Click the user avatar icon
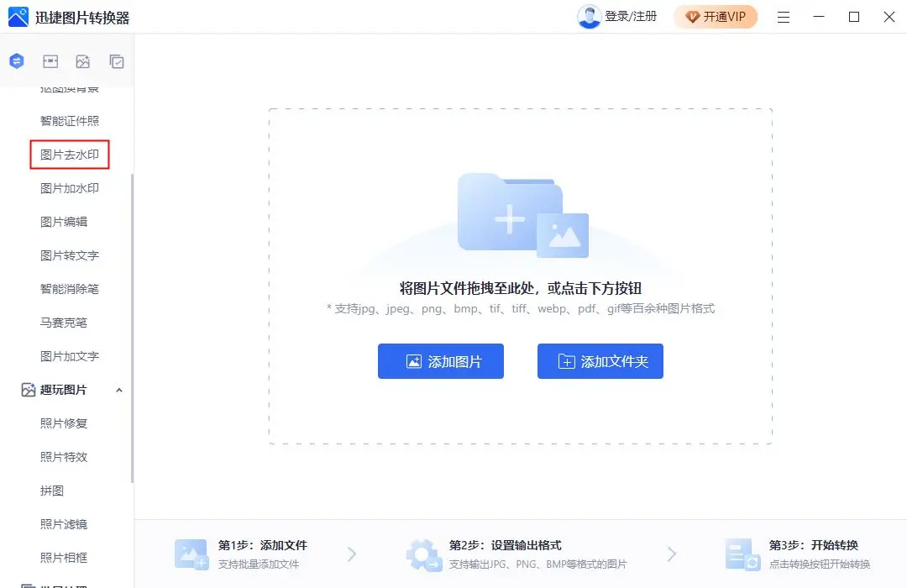 click(x=588, y=16)
